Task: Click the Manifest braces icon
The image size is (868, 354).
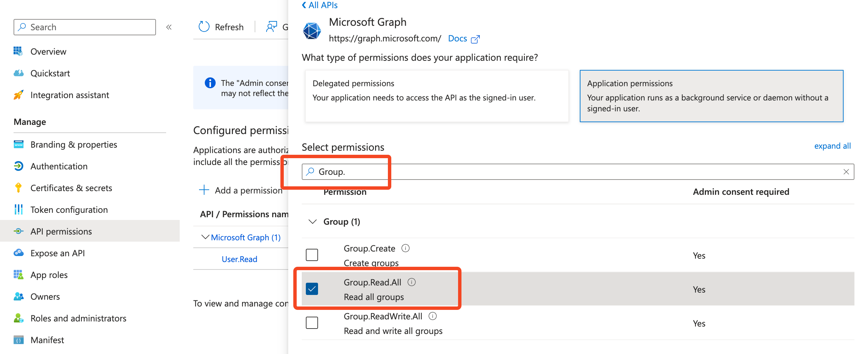Action: coord(18,340)
